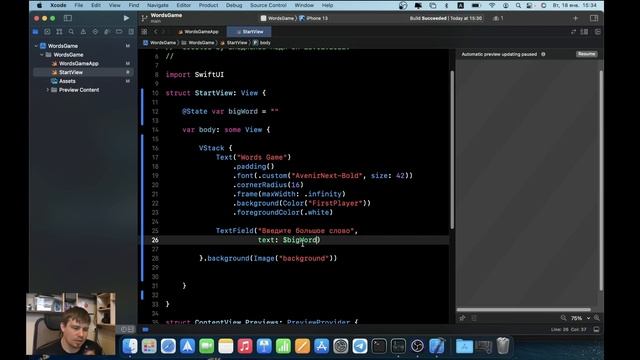Go back with the editor back arrow
Image resolution: width=640 pixels, height=360 pixels.
[156, 32]
